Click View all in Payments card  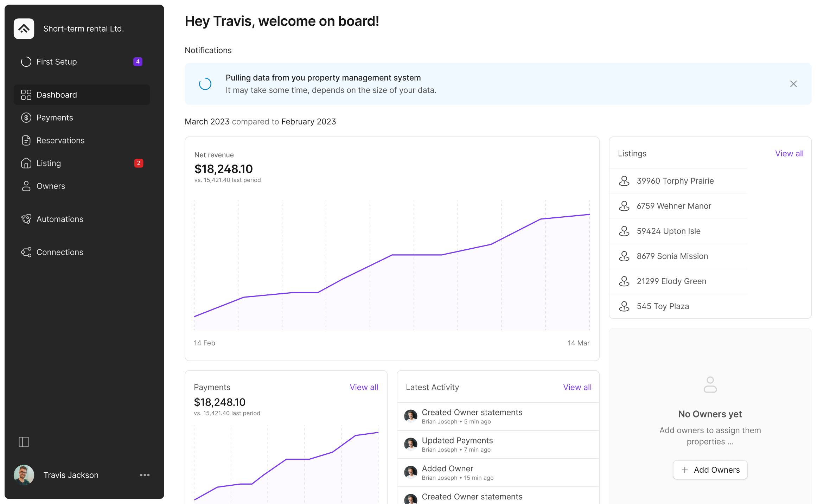tap(364, 387)
